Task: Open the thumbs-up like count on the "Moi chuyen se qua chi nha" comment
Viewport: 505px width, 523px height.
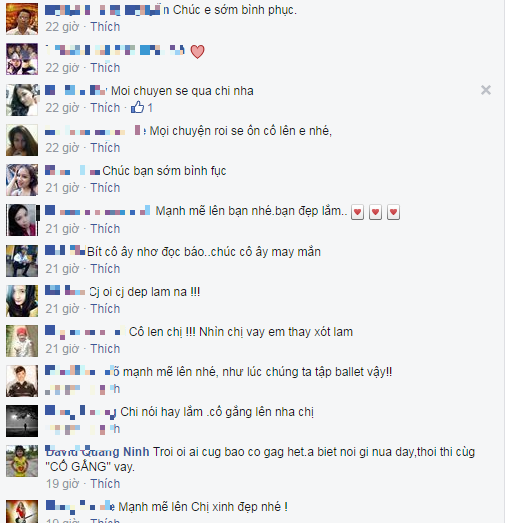Action: 142,107
